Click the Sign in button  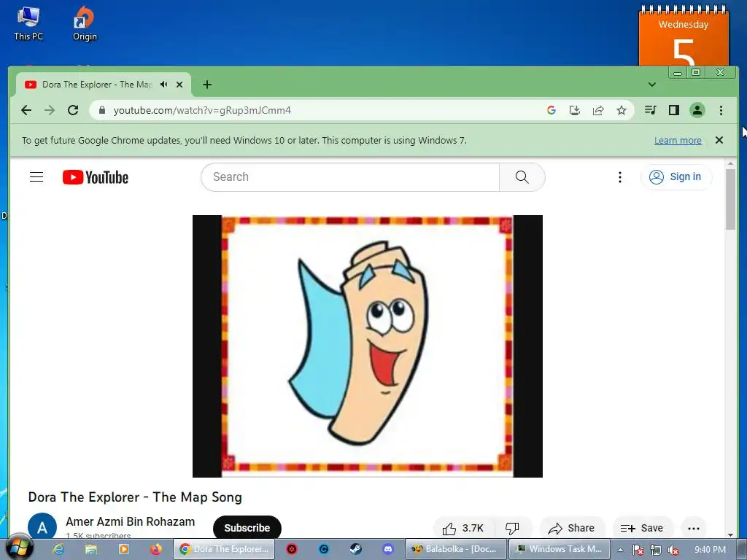[676, 177]
